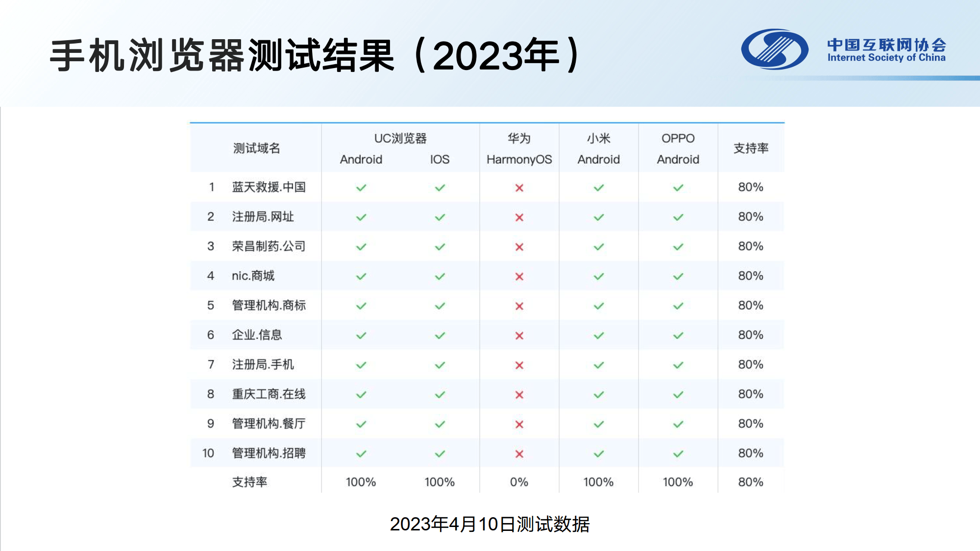
Task: Click the HarmonyOS subheader label
Action: [519, 160]
